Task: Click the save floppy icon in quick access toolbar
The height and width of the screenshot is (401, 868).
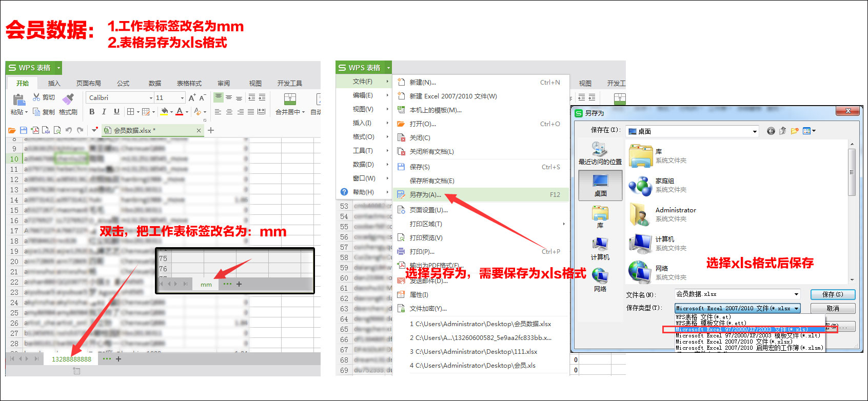Action: coord(24,130)
